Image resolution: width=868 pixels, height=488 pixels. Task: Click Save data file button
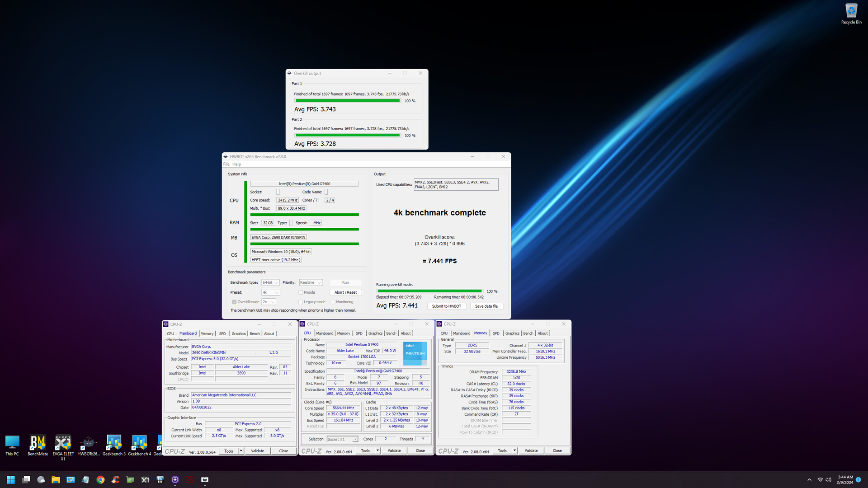click(x=486, y=306)
